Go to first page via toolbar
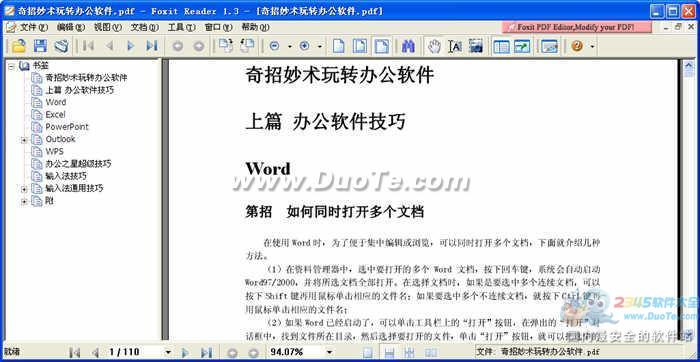The width and height of the screenshot is (700, 362). point(88,46)
